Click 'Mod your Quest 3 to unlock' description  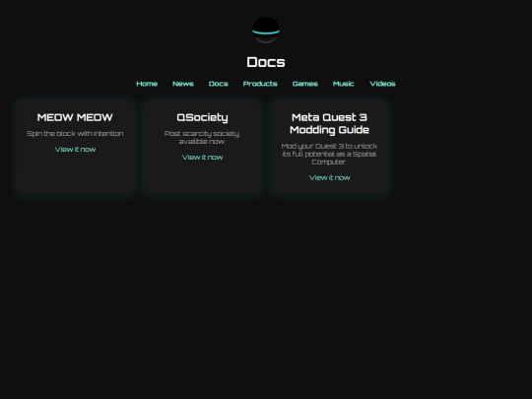(329, 154)
